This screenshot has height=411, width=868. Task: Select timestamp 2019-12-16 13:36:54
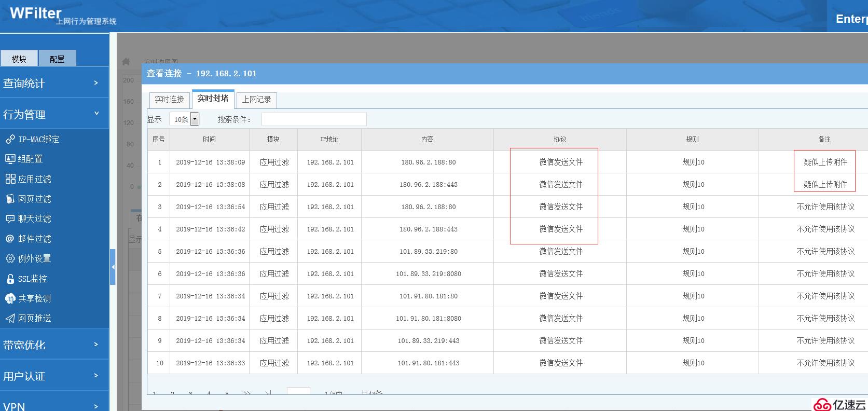210,207
